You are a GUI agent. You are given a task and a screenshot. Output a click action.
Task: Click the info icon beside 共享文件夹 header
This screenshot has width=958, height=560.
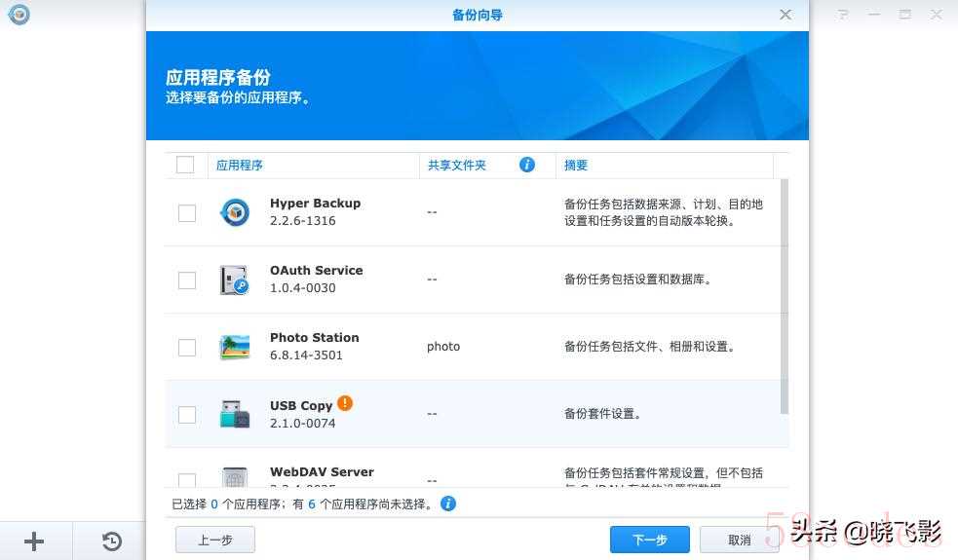coord(526,165)
